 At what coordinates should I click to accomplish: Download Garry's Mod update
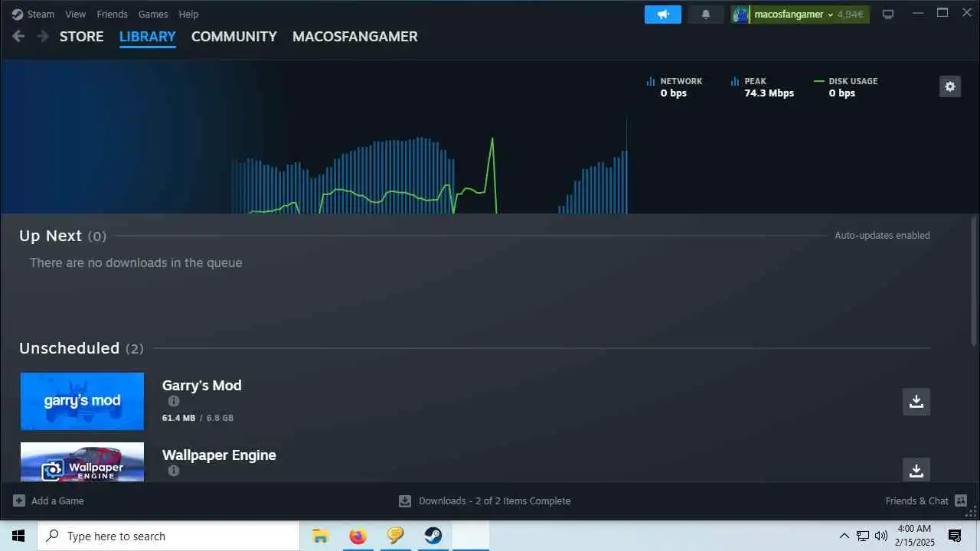pos(916,401)
